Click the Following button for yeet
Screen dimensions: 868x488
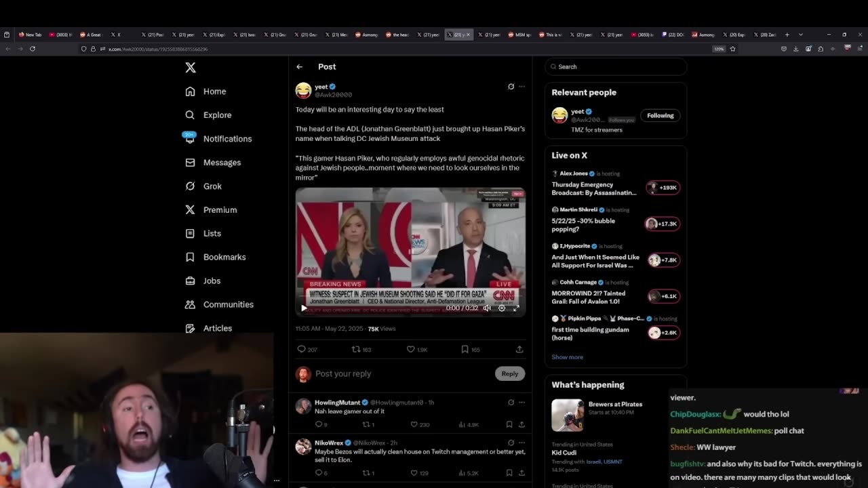(x=660, y=116)
